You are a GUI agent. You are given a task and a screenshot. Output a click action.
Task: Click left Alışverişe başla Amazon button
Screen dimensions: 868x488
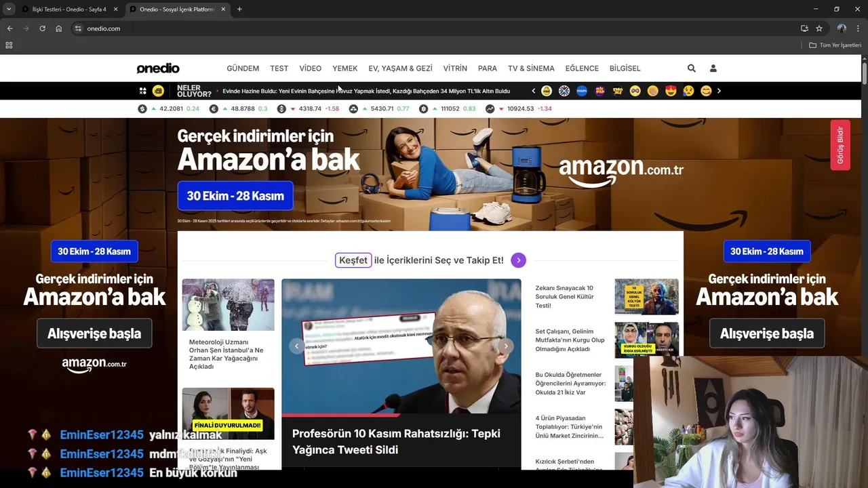pyautogui.click(x=94, y=333)
